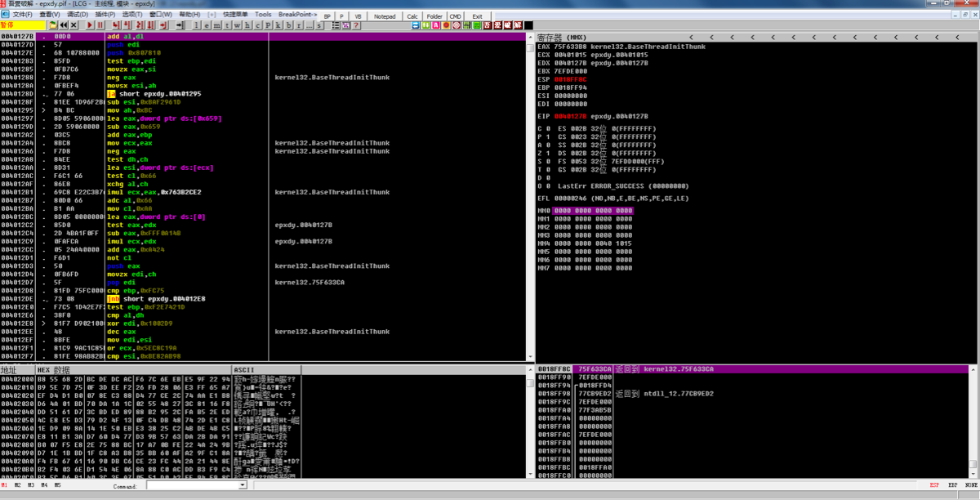Open the 快捷菜单 menu
Image resolution: width=980 pixels, height=500 pixels.
coord(235,14)
